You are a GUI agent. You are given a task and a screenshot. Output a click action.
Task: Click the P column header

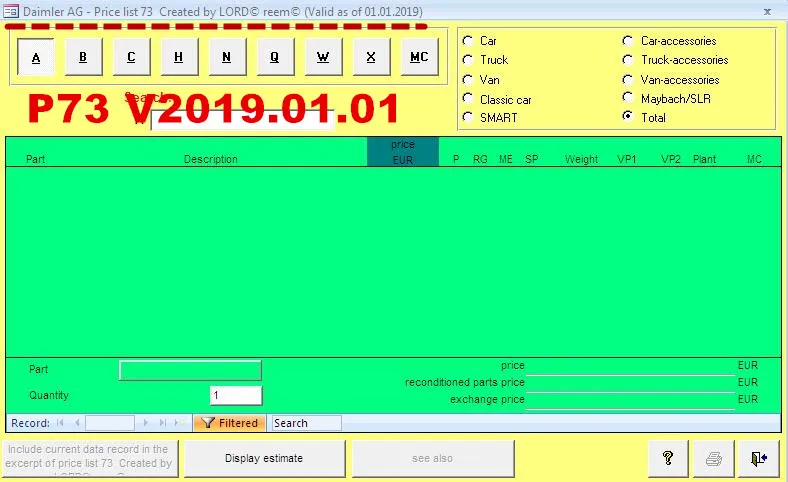click(x=456, y=159)
